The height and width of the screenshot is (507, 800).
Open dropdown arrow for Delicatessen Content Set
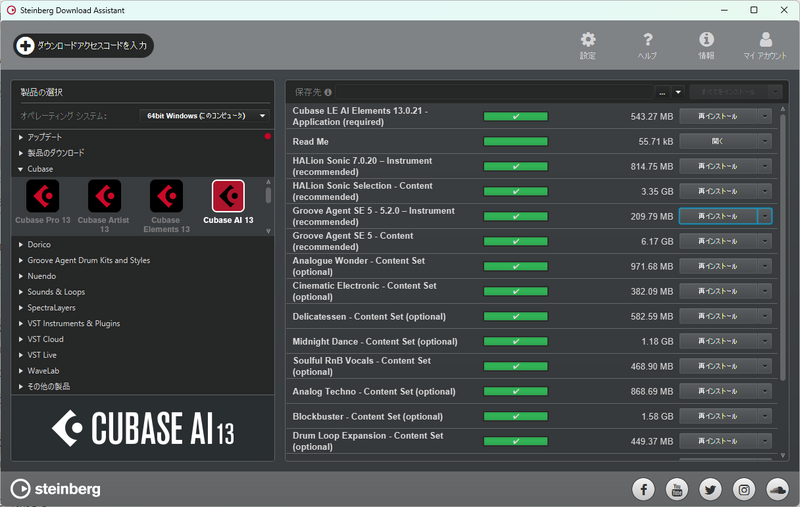click(765, 316)
